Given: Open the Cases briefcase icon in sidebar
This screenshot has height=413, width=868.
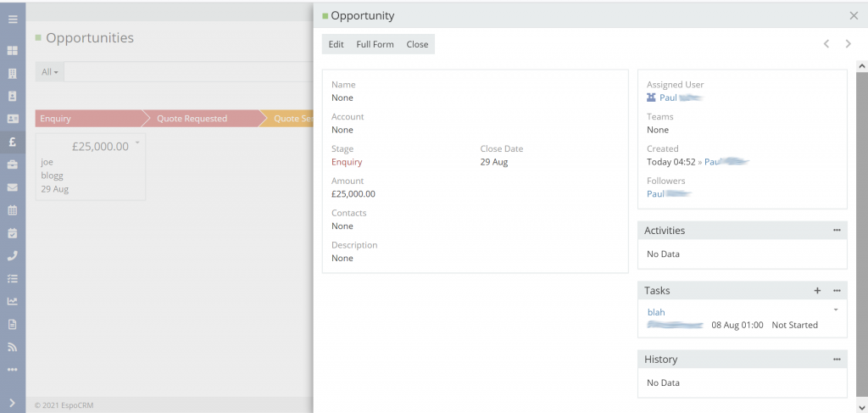Looking at the screenshot, I should tap(13, 165).
